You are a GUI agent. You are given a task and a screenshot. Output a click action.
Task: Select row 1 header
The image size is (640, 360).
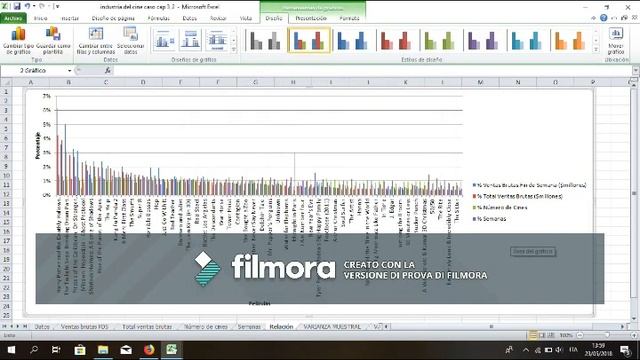6,92
